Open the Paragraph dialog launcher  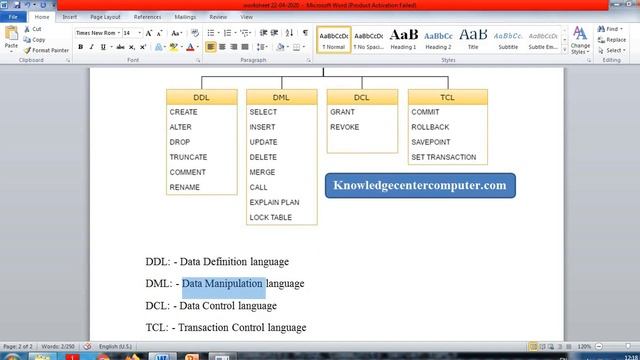coord(308,60)
